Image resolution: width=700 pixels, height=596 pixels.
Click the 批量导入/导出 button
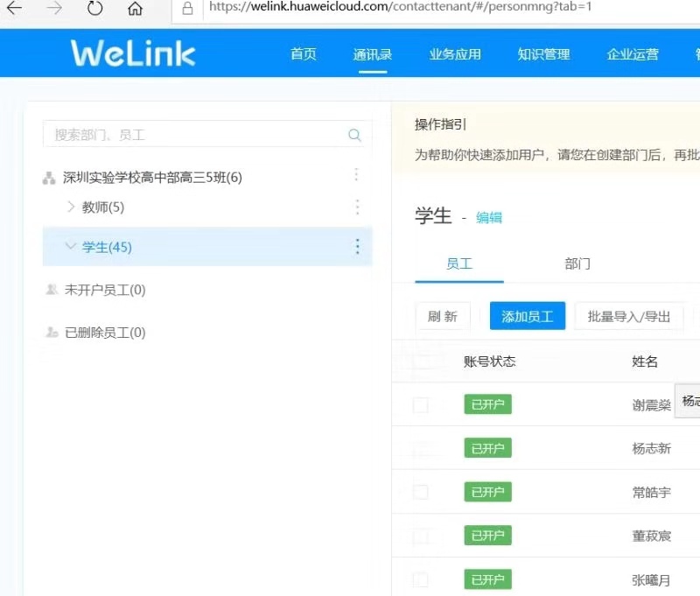coord(628,316)
